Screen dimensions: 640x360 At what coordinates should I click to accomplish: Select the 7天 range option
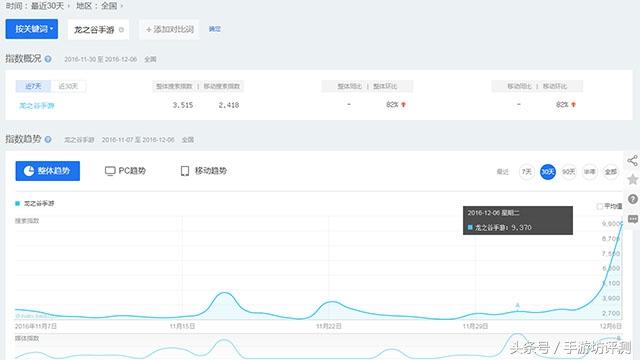(x=527, y=172)
